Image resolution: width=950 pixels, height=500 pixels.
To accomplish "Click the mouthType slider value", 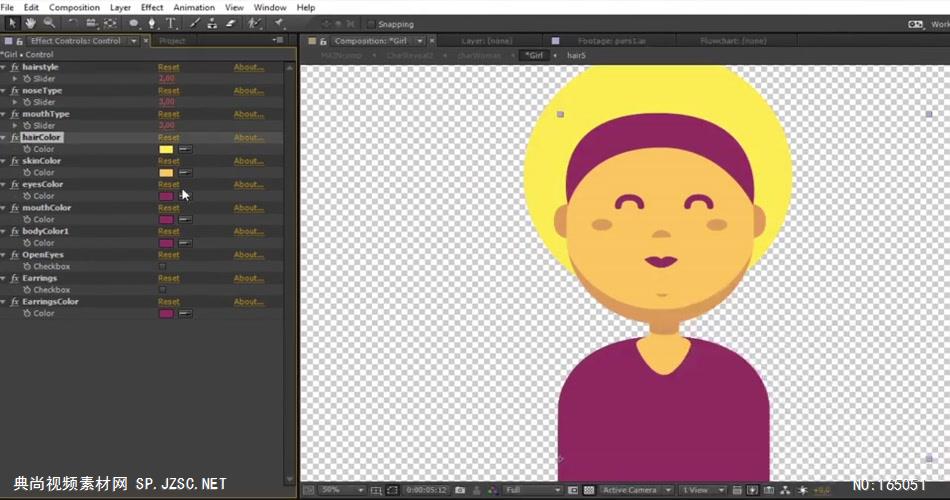I will [x=166, y=126].
